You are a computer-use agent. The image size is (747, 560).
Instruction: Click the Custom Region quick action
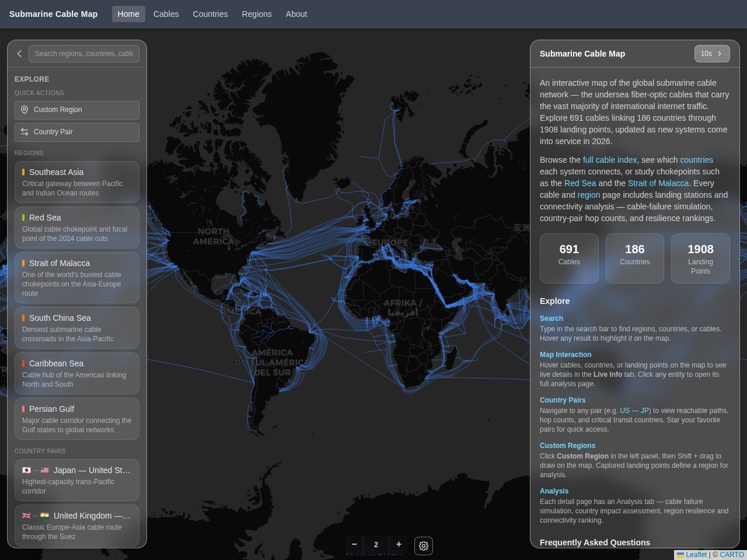pos(77,110)
